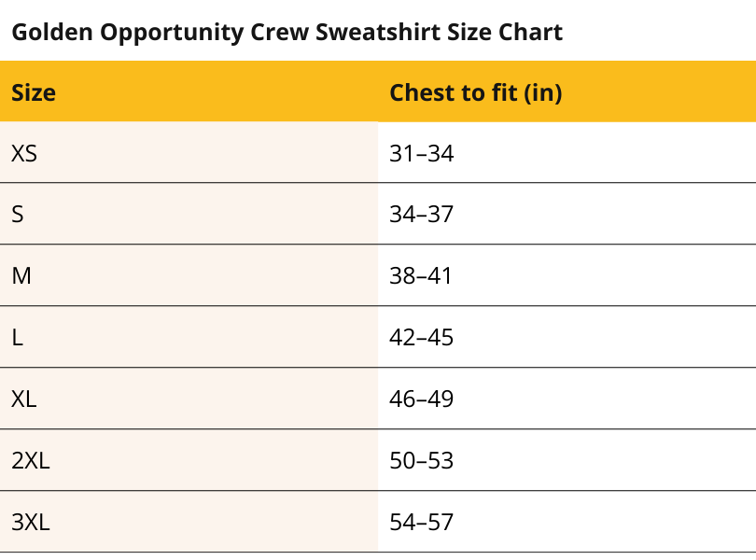Click the 46–49 chest measurement cell

[x=421, y=399]
